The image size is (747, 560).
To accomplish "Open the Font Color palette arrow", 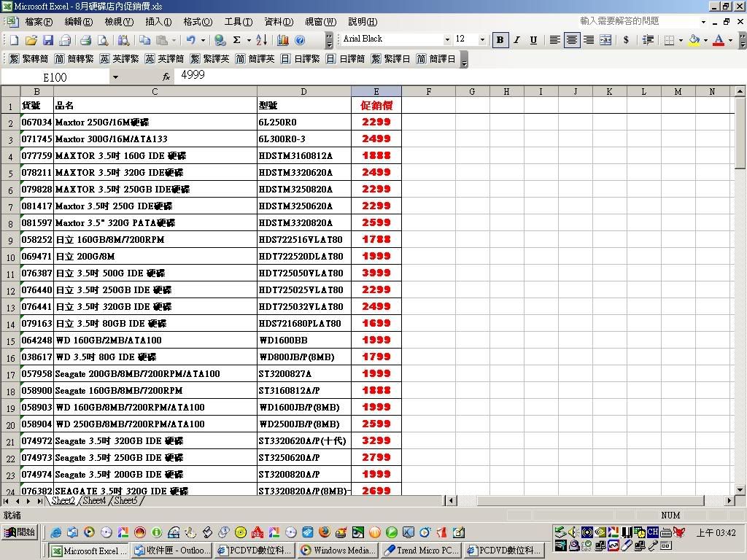I will [x=730, y=40].
